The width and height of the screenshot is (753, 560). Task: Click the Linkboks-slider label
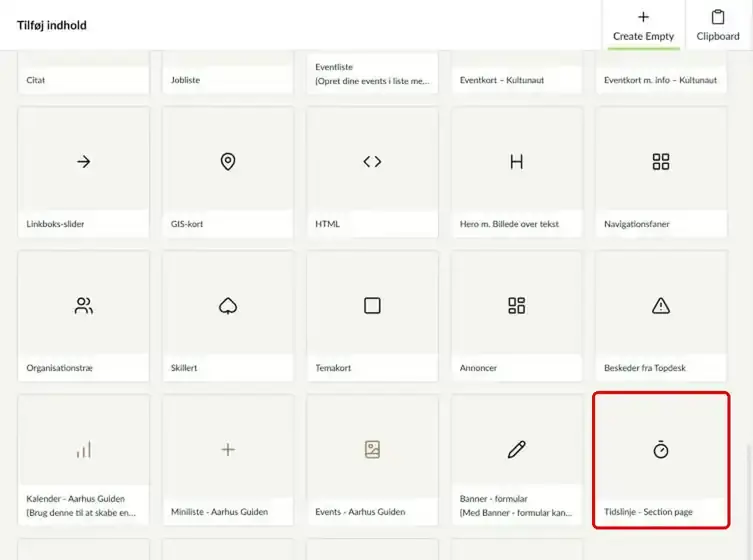(55, 224)
